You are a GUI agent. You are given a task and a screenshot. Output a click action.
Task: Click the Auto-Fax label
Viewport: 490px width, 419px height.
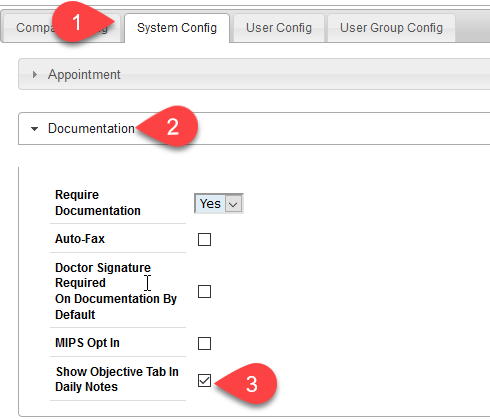[80, 239]
